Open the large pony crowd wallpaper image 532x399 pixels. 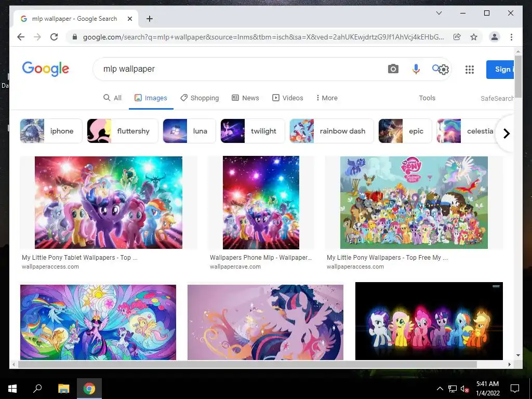[414, 203]
